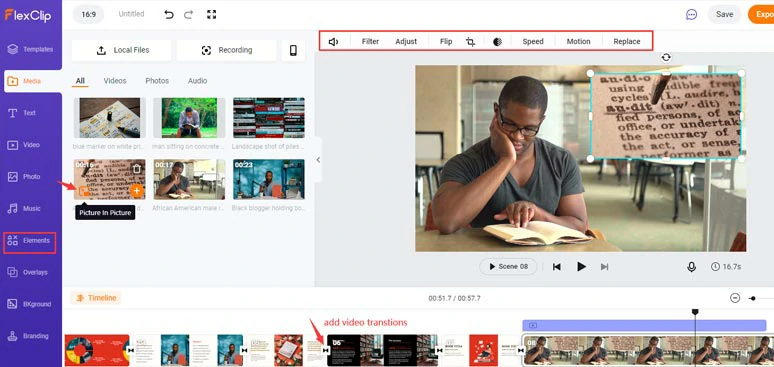Click the Untitled project name field
Image resolution: width=774 pixels, height=367 pixels.
[131, 14]
